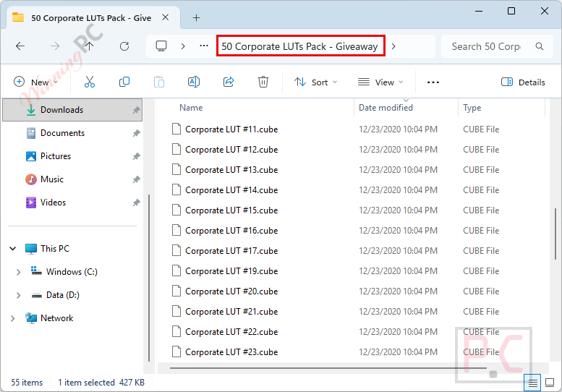Click the Cut scissors icon
This screenshot has height=392, width=562.
click(90, 82)
